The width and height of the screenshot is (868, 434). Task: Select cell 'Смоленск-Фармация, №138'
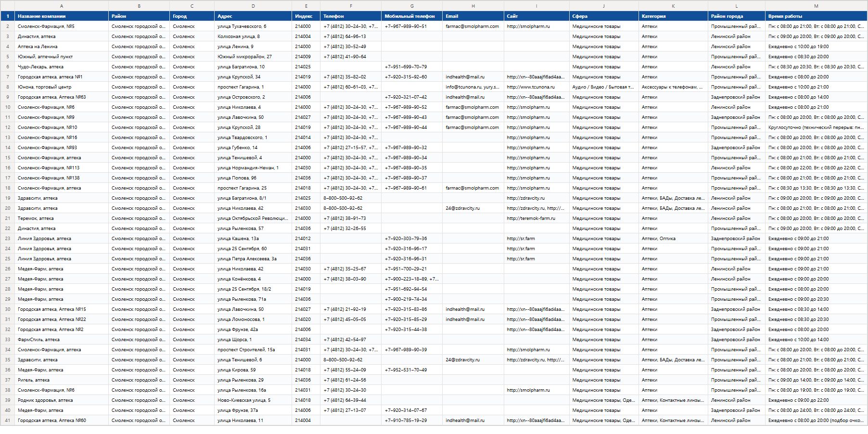pyautogui.click(x=62, y=178)
